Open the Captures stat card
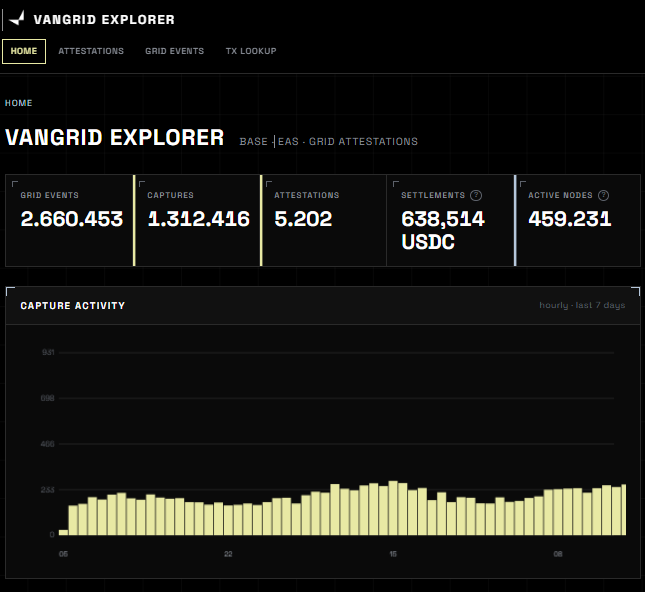Screen dimensions: 645x592 pos(197,221)
